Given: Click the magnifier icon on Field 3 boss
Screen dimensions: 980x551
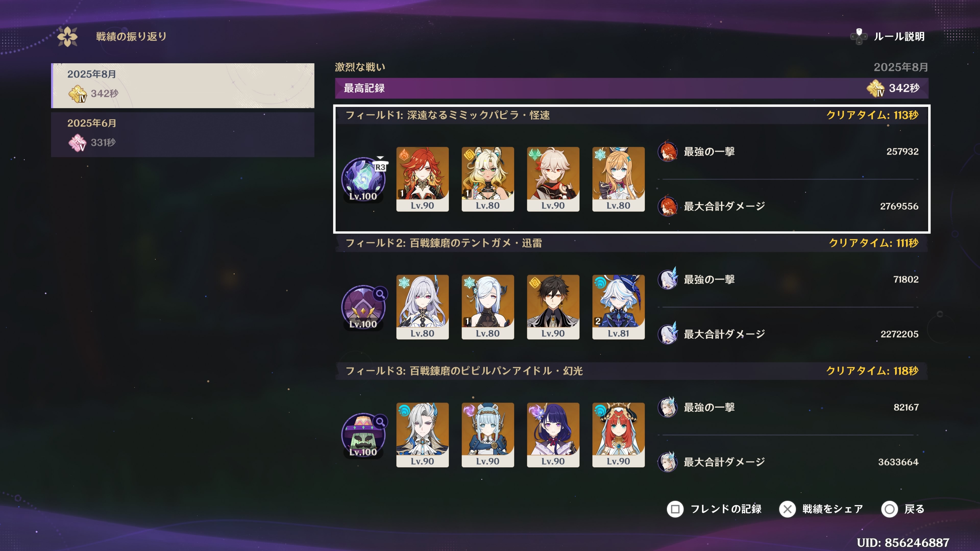Looking at the screenshot, I should point(380,422).
